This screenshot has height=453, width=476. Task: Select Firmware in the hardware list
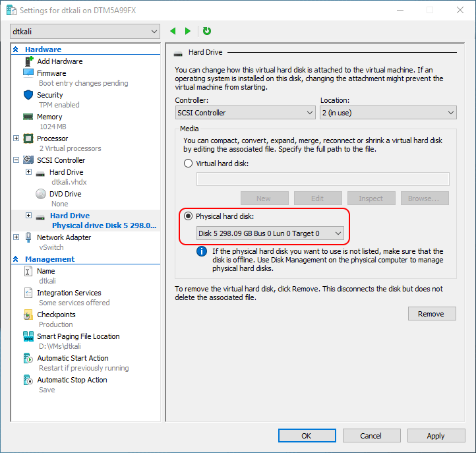(x=51, y=73)
